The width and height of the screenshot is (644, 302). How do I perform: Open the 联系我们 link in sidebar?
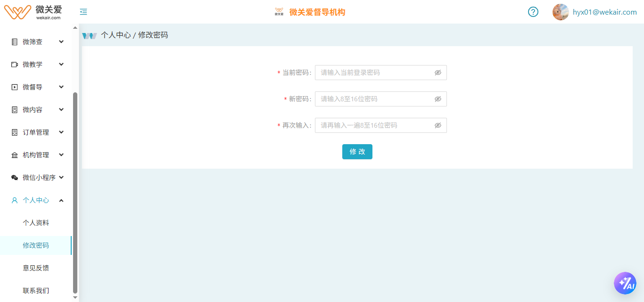36,291
